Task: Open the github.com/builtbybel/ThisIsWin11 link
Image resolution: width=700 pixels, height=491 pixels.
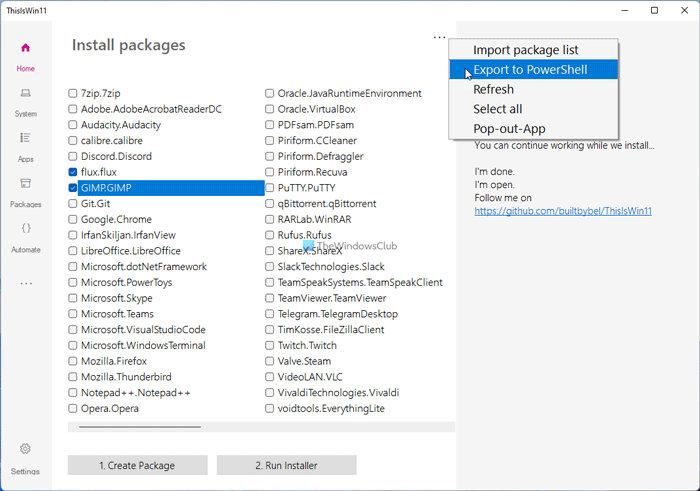Action: click(x=563, y=211)
